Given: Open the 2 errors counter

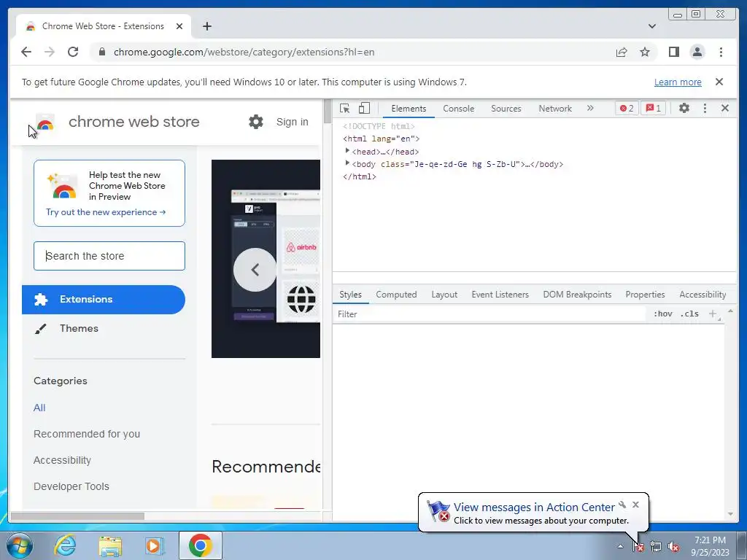Looking at the screenshot, I should [627, 108].
